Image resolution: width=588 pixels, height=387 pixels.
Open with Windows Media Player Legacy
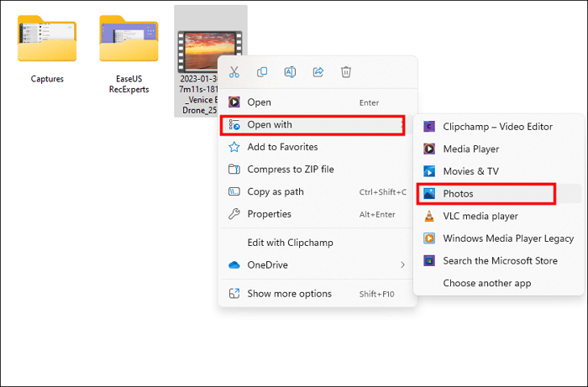tap(499, 238)
